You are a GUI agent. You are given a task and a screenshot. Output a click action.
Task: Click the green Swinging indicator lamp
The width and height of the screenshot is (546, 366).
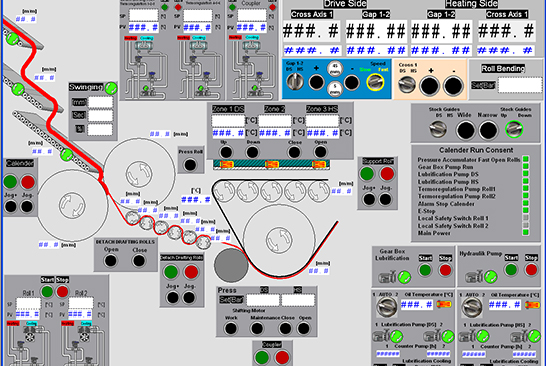click(111, 88)
